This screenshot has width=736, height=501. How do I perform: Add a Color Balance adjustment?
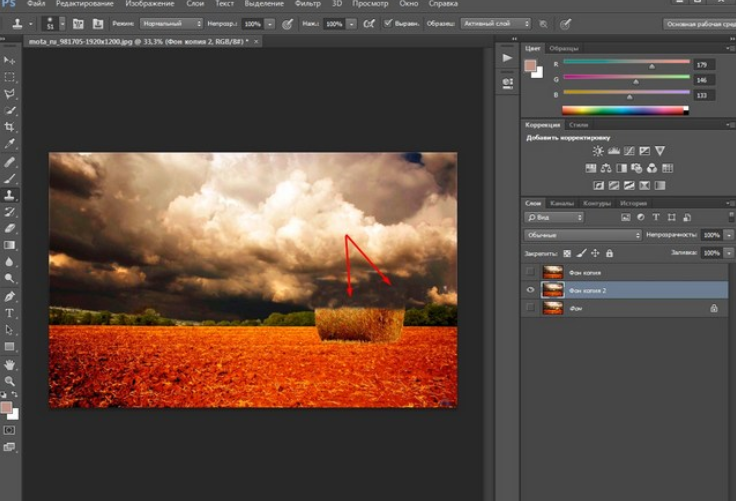point(606,168)
